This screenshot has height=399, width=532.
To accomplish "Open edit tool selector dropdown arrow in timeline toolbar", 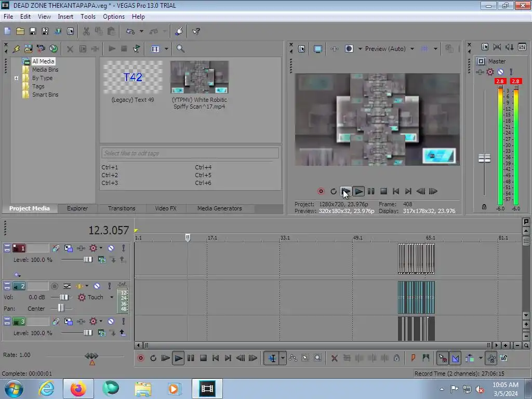I will coord(283,358).
